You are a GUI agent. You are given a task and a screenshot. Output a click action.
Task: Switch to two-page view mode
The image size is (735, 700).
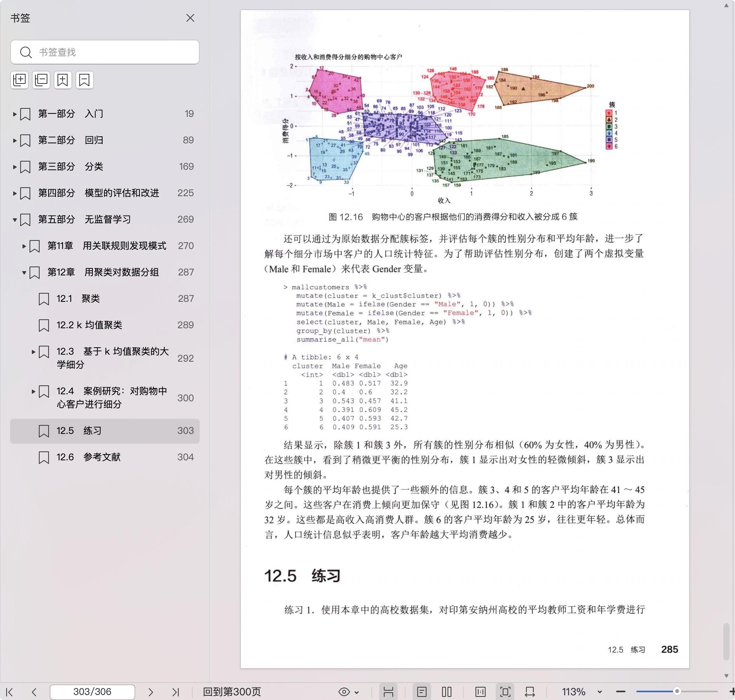click(x=447, y=692)
